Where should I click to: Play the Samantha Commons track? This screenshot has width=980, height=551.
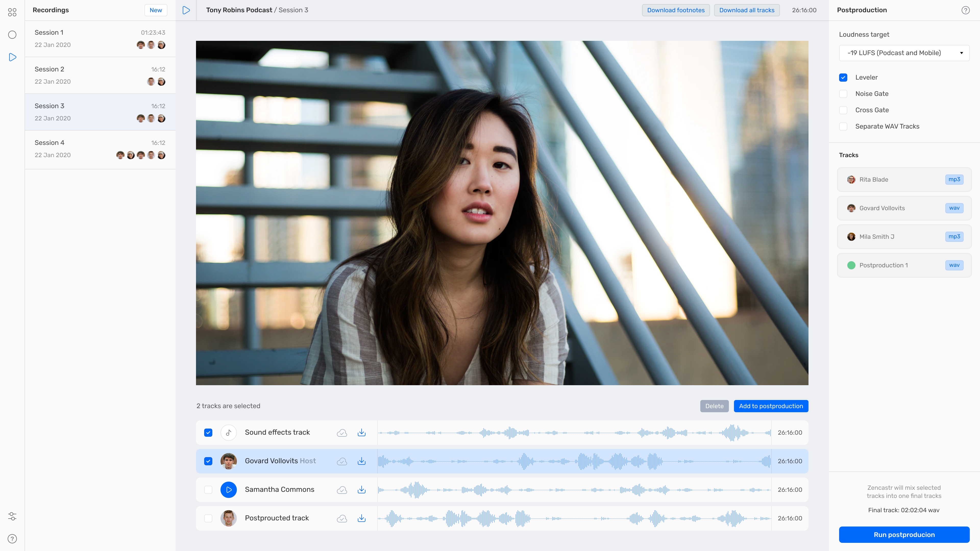click(229, 490)
